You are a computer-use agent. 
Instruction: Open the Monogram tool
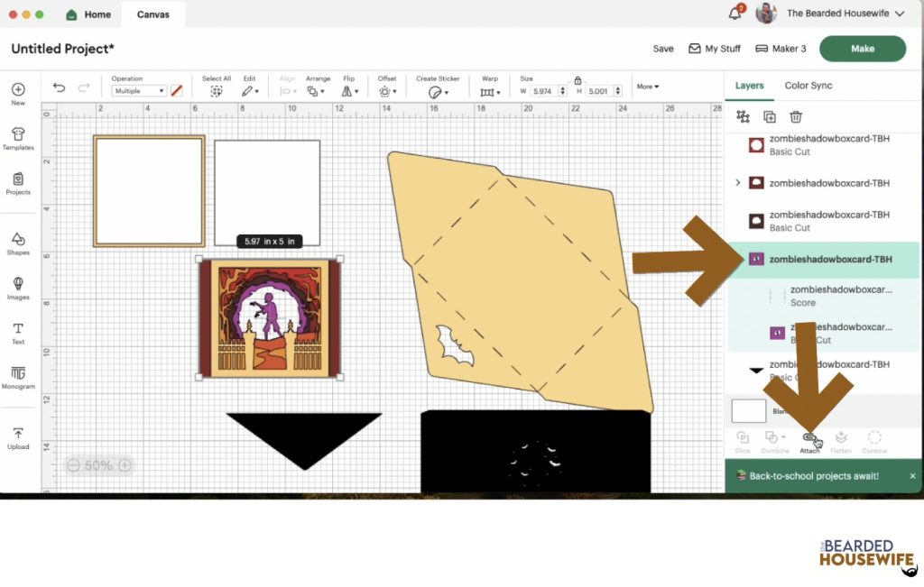pos(18,376)
